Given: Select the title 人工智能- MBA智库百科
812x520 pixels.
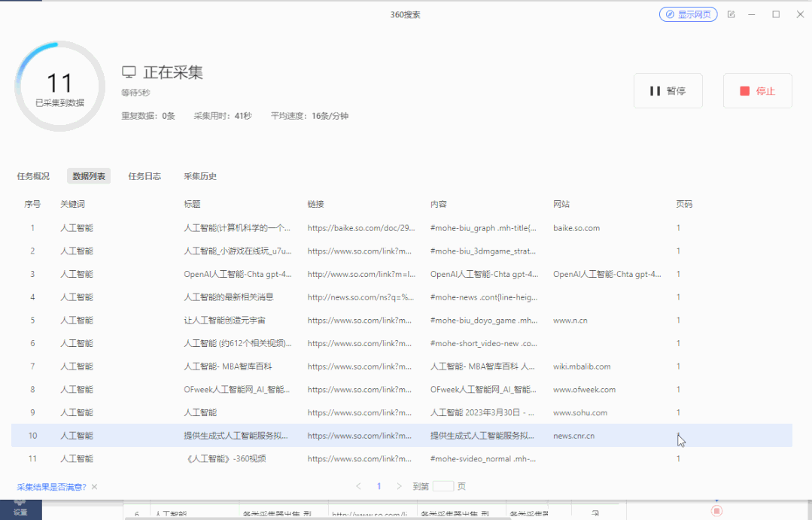Looking at the screenshot, I should pyautogui.click(x=228, y=366).
